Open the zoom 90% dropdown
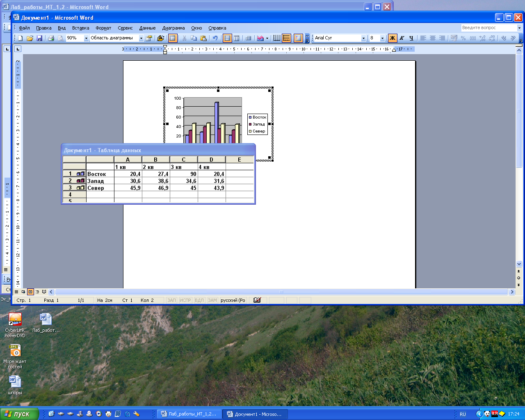Viewport: 525px width, 420px height. coord(86,38)
